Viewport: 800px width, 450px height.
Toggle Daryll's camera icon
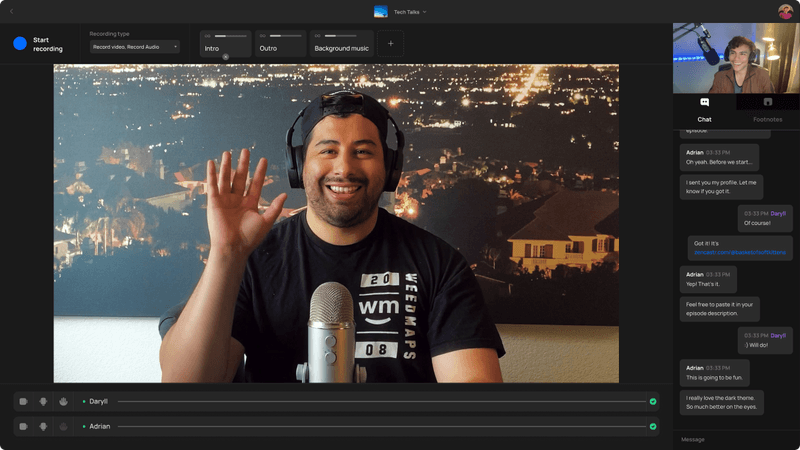pos(24,401)
